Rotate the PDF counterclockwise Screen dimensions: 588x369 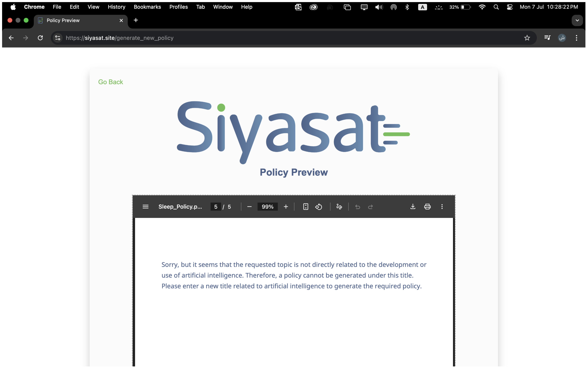[319, 207]
